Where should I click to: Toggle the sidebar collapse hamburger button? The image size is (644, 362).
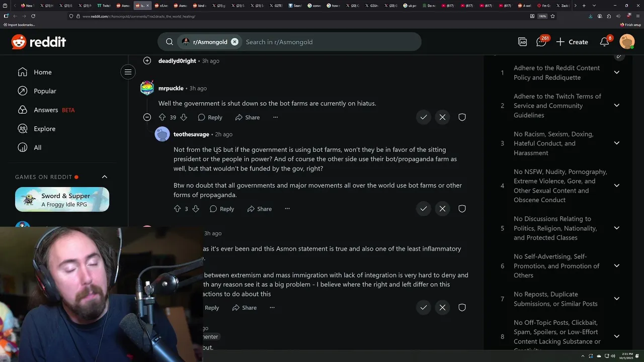(128, 72)
